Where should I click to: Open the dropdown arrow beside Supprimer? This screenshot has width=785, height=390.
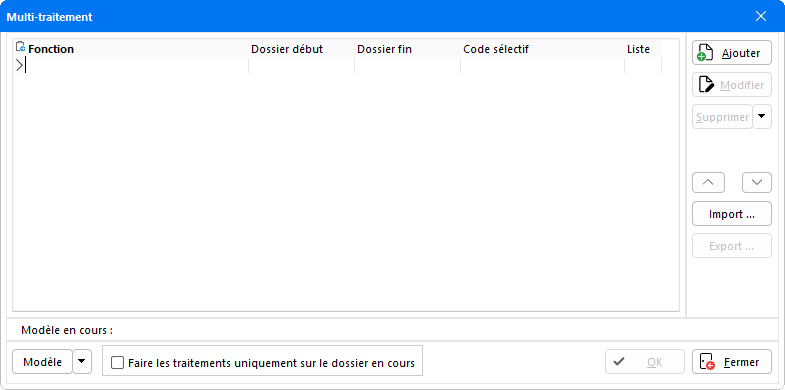tap(761, 117)
